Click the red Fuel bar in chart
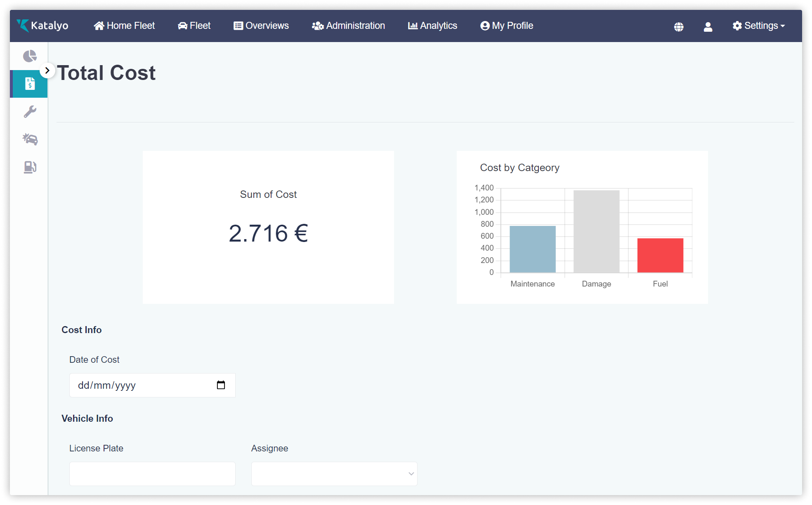 (x=660, y=255)
